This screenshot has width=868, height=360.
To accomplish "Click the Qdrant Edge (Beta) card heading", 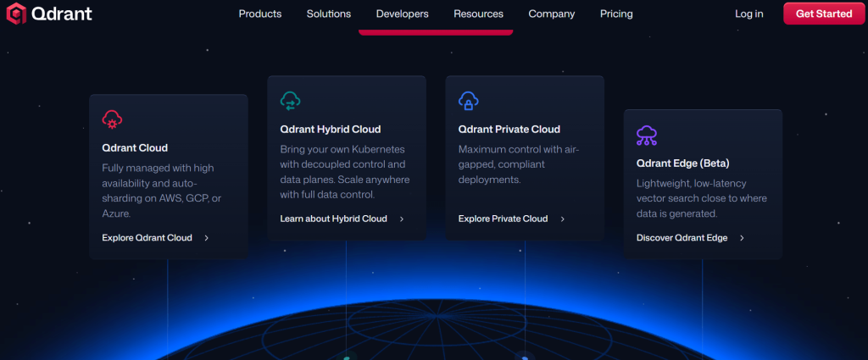I will (x=683, y=163).
